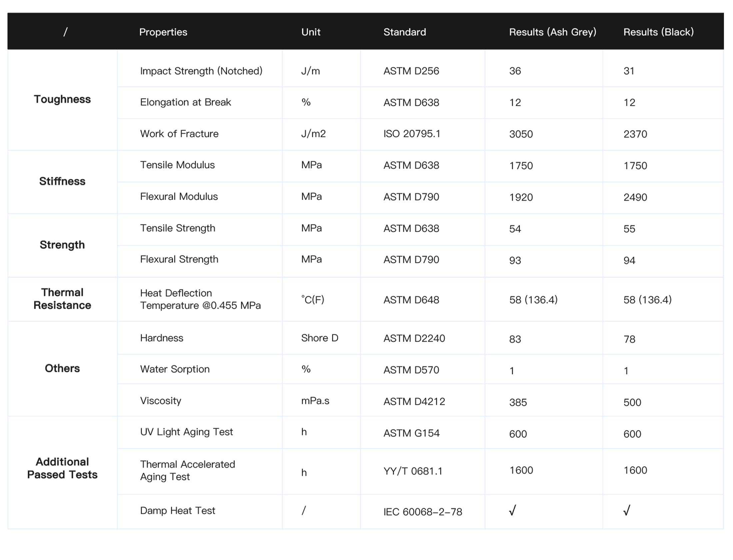Select the Viscosity property cell
The height and width of the screenshot is (560, 733).
pyautogui.click(x=161, y=401)
